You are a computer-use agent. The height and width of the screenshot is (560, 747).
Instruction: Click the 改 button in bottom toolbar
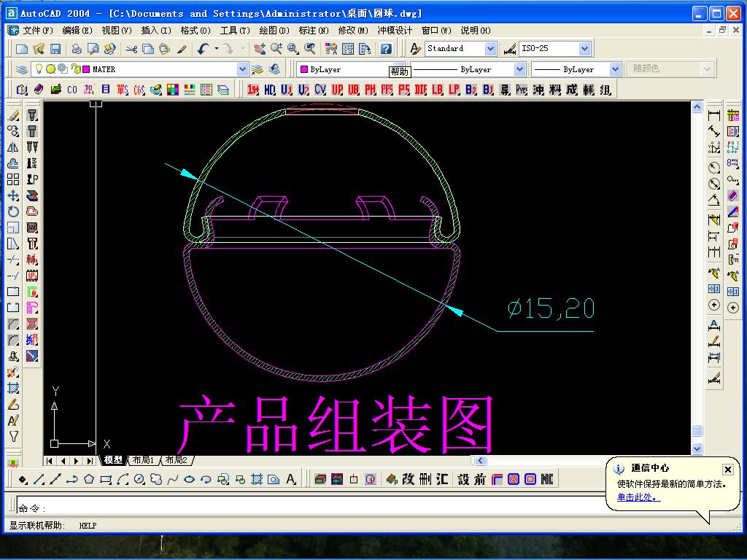click(409, 480)
